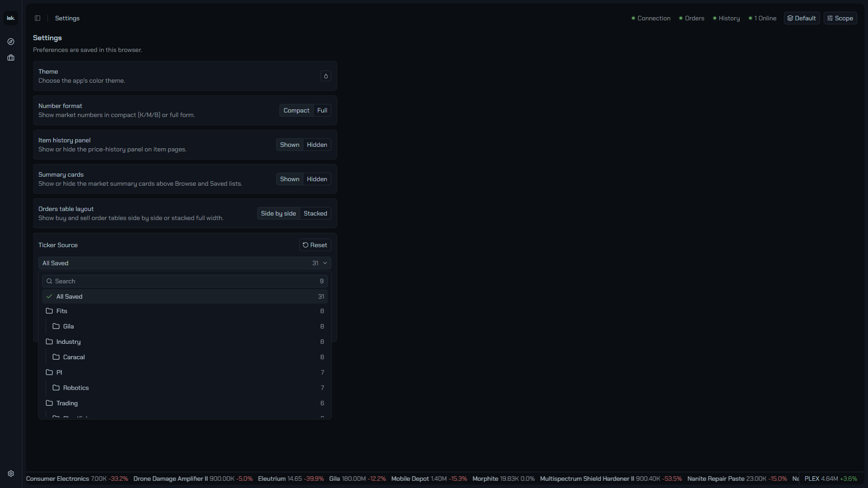
Task: Open the Scope filter menu
Action: [840, 18]
